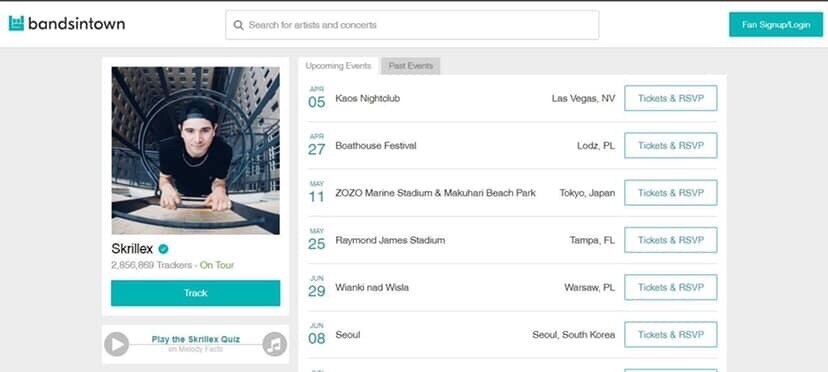Open the Seoul venue event

(x=347, y=334)
